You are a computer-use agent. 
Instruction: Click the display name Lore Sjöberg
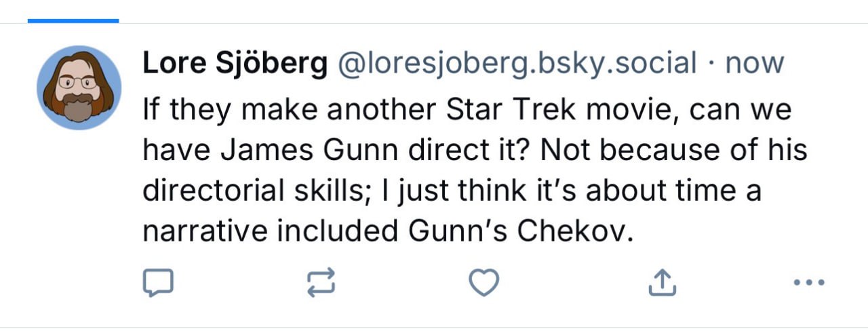point(235,64)
